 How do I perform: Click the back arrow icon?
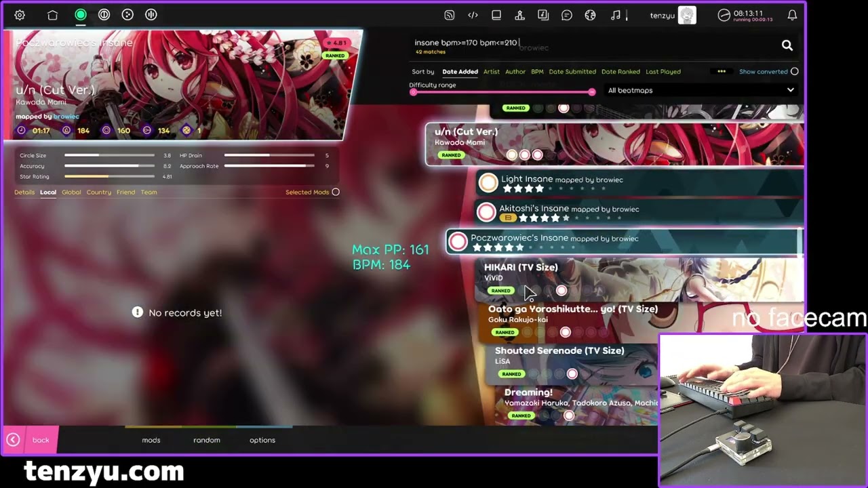(13, 440)
